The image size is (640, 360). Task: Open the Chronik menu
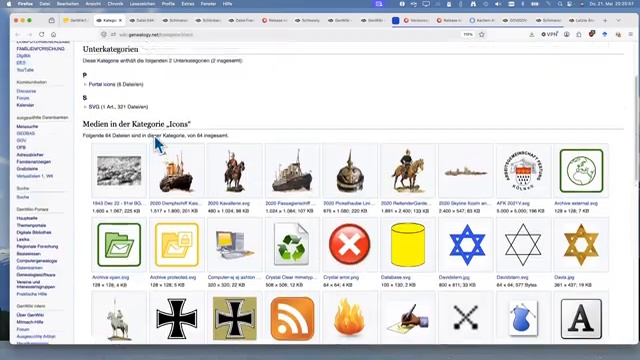pyautogui.click(x=115, y=4)
